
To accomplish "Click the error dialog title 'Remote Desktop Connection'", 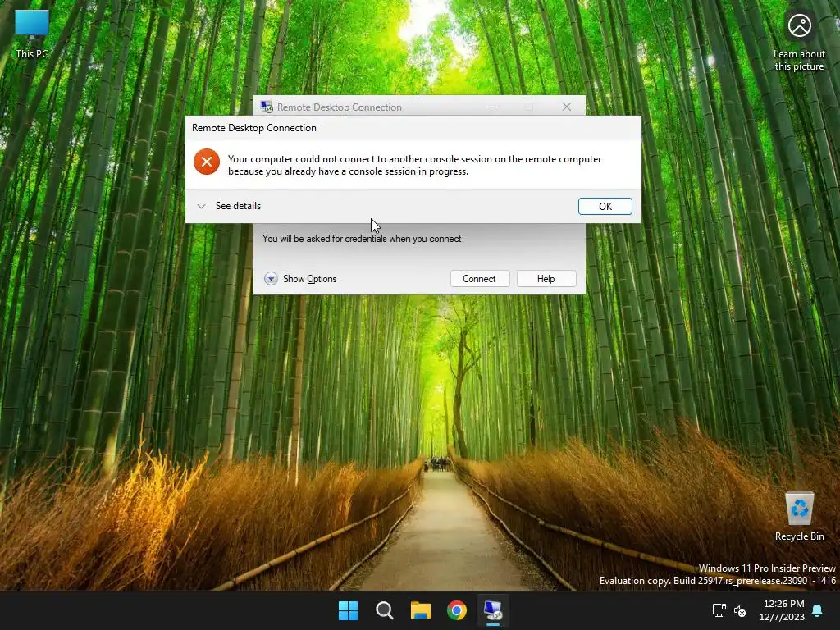I will tap(254, 127).
